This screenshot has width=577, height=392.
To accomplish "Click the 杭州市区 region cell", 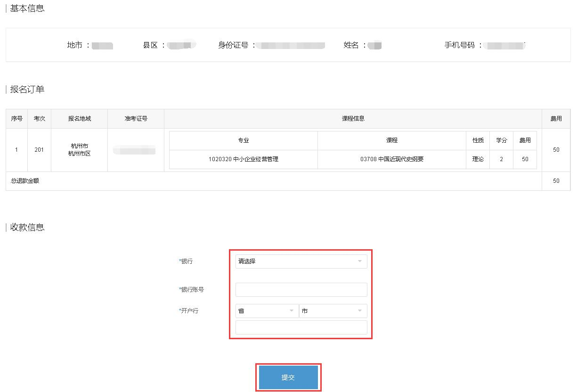I will pyautogui.click(x=79, y=154).
